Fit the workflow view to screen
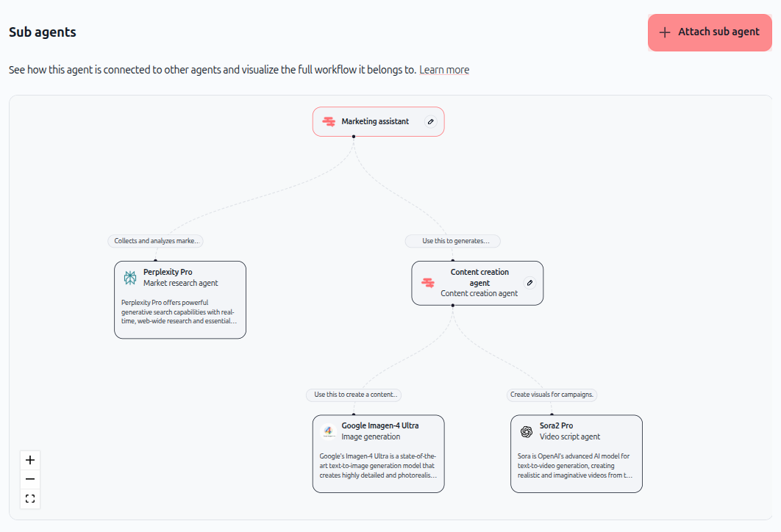Viewport: 781px width, 532px height. tap(30, 499)
